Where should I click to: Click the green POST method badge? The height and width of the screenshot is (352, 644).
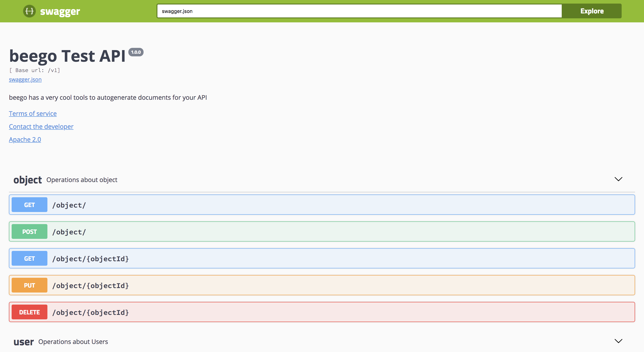30,231
